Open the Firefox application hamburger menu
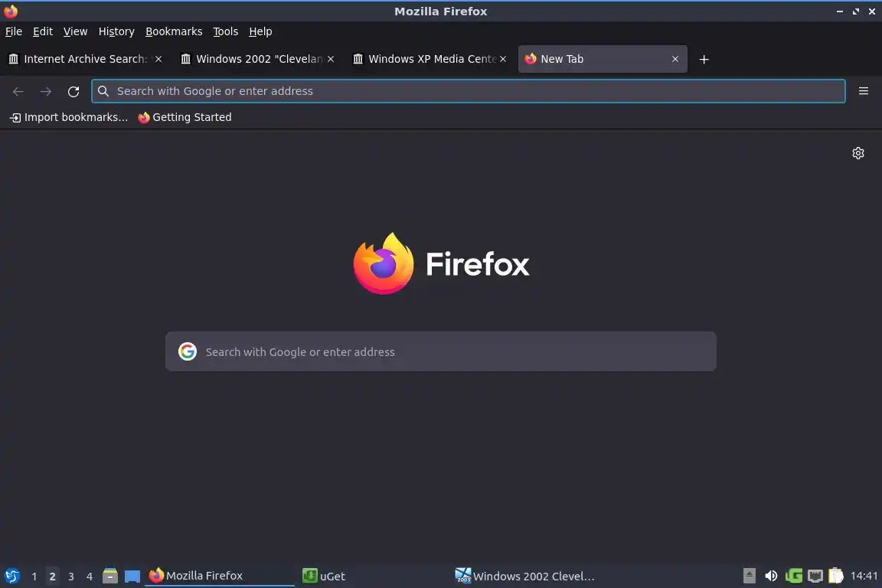 point(864,91)
